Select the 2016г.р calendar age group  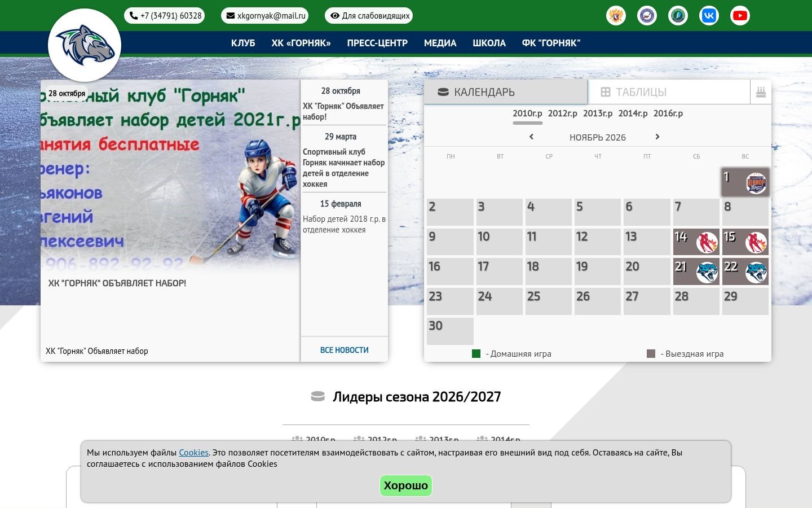tap(668, 113)
